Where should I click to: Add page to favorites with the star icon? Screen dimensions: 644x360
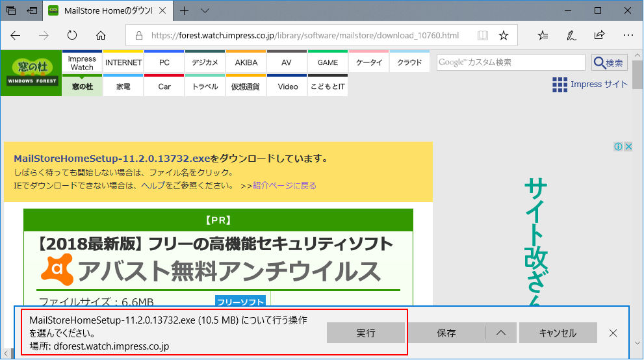click(504, 35)
